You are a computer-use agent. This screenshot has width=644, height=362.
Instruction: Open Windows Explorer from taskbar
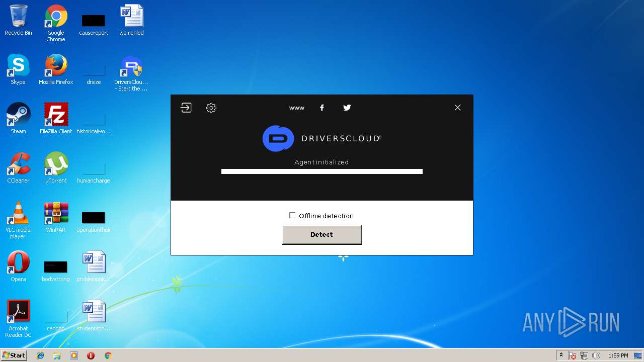tap(57, 355)
